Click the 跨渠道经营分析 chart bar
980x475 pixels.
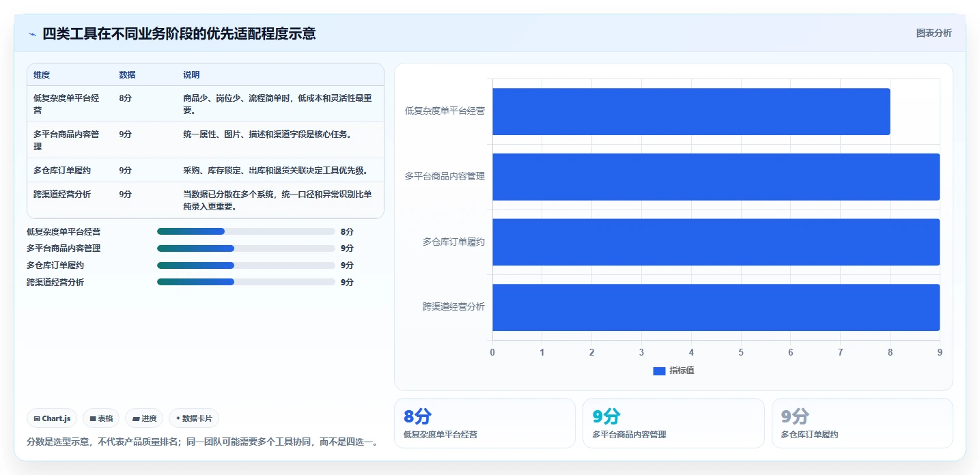(716, 307)
